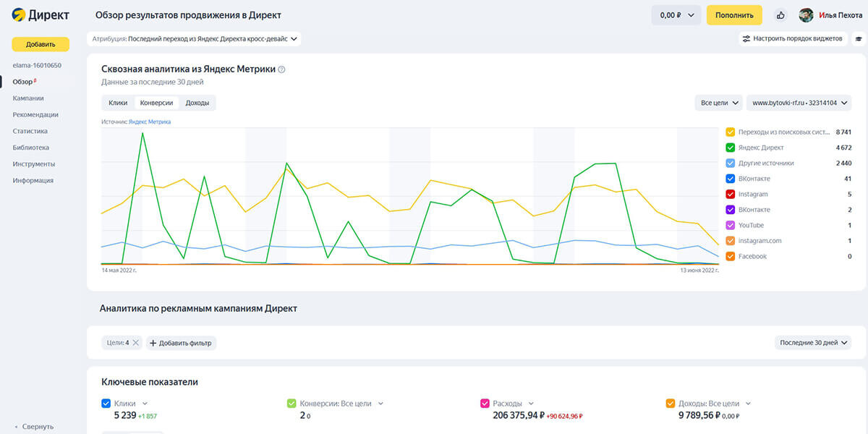The image size is (868, 434).
Task: Open Обзор in the sidebar
Action: [x=23, y=82]
